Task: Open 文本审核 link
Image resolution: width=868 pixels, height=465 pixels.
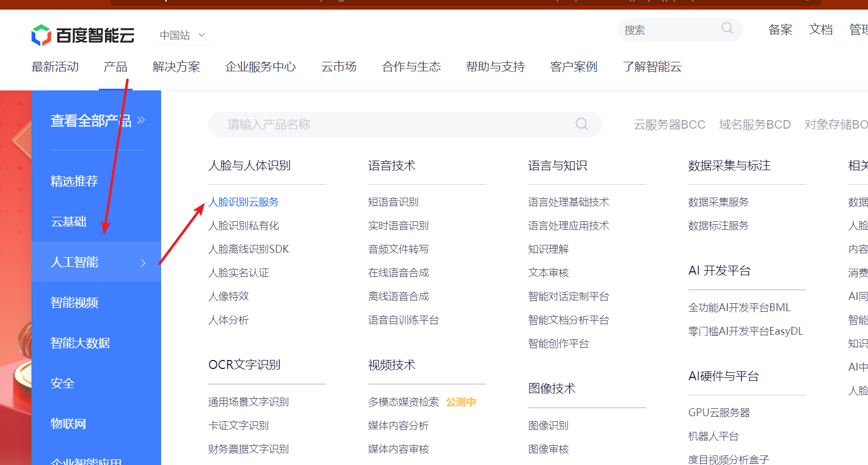Action: pos(549,273)
